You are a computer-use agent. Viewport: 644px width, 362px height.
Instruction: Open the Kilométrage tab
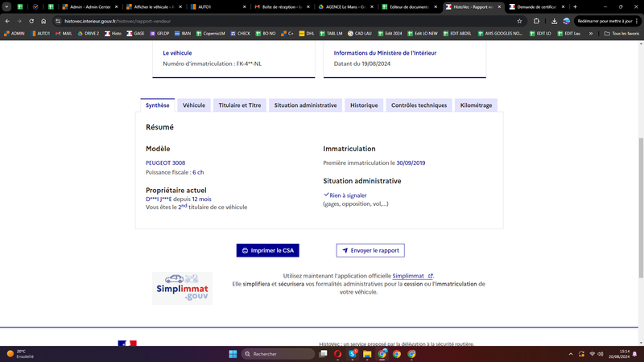(476, 105)
